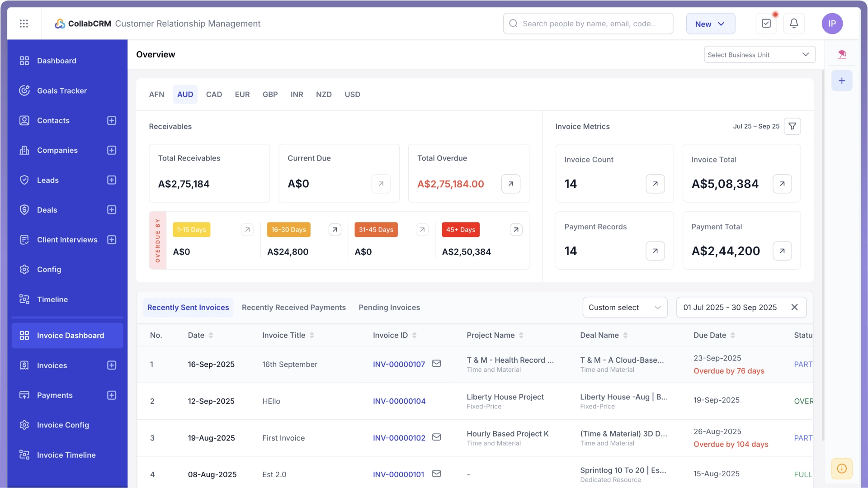Image resolution: width=868 pixels, height=488 pixels.
Task: Switch to Recently Received Payments tab
Action: pyautogui.click(x=293, y=308)
